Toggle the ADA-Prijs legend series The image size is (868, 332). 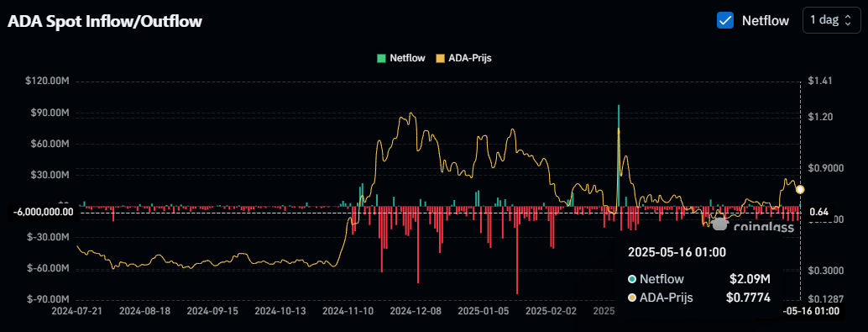click(464, 58)
